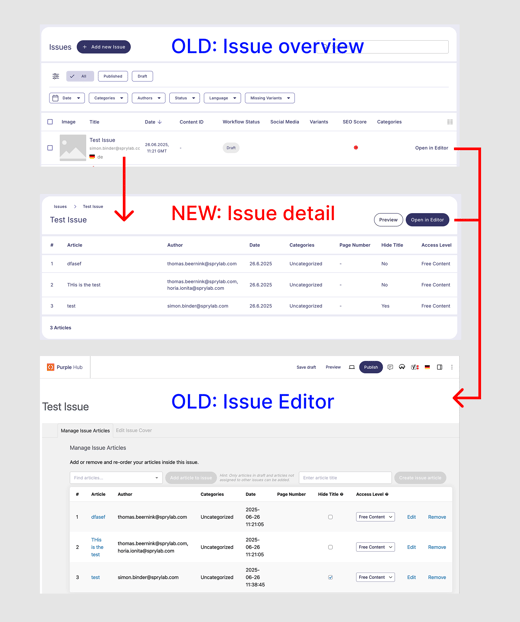Click Edit link for THis is the test row
This screenshot has width=520, height=622.
(411, 547)
